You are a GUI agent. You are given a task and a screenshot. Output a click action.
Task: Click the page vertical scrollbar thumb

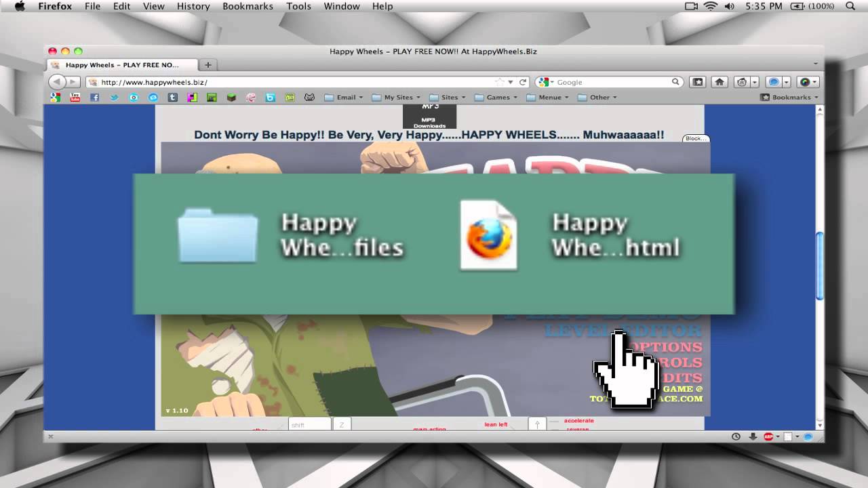(x=819, y=266)
